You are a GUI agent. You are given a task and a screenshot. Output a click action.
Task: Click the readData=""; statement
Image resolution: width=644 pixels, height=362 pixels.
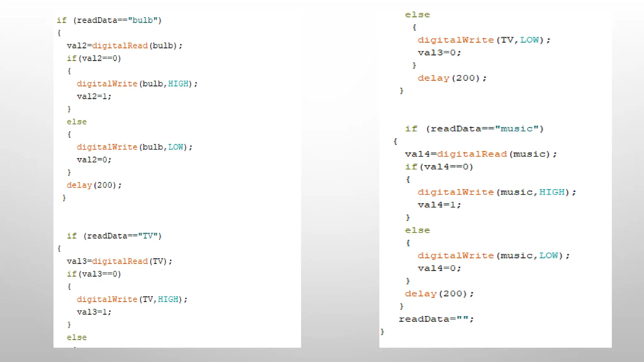coord(436,319)
